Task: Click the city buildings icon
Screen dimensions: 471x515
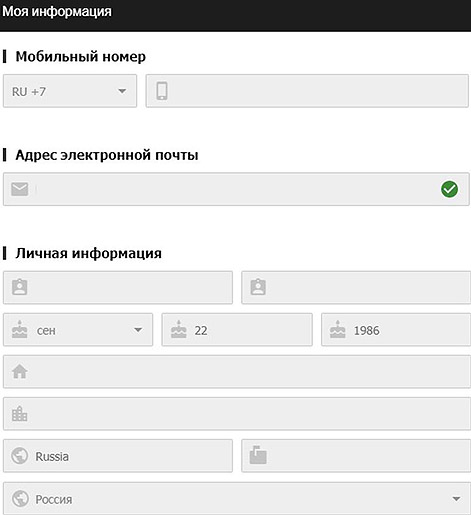Action: 20,414
